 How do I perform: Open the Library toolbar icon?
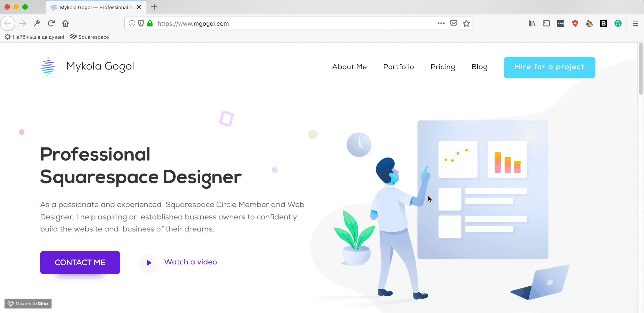(532, 23)
